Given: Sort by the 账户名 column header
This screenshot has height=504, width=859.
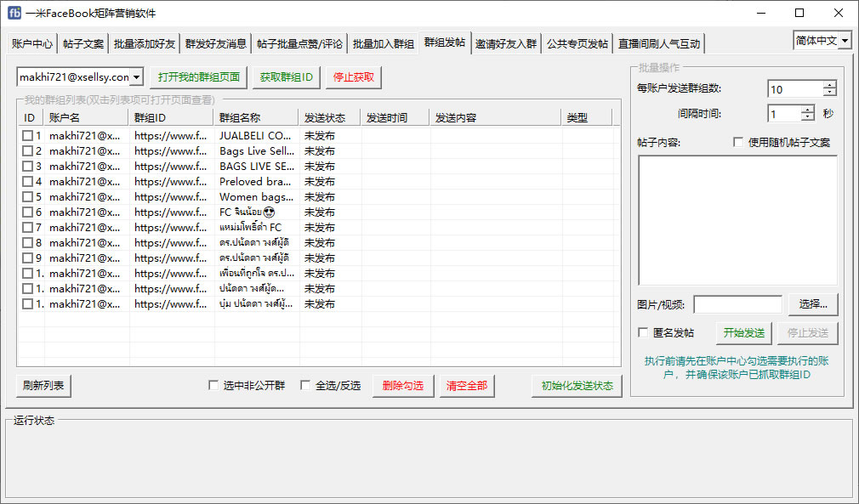Looking at the screenshot, I should [x=87, y=117].
